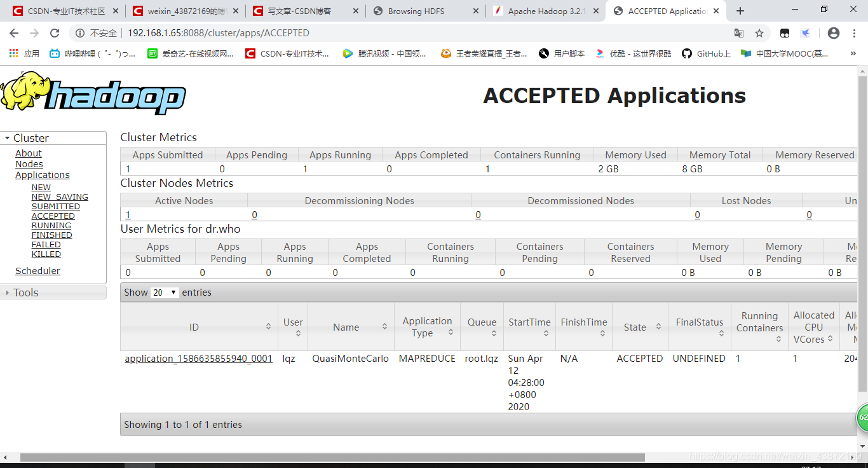
Task: Sort table by StartTime column header
Action: tap(529, 327)
